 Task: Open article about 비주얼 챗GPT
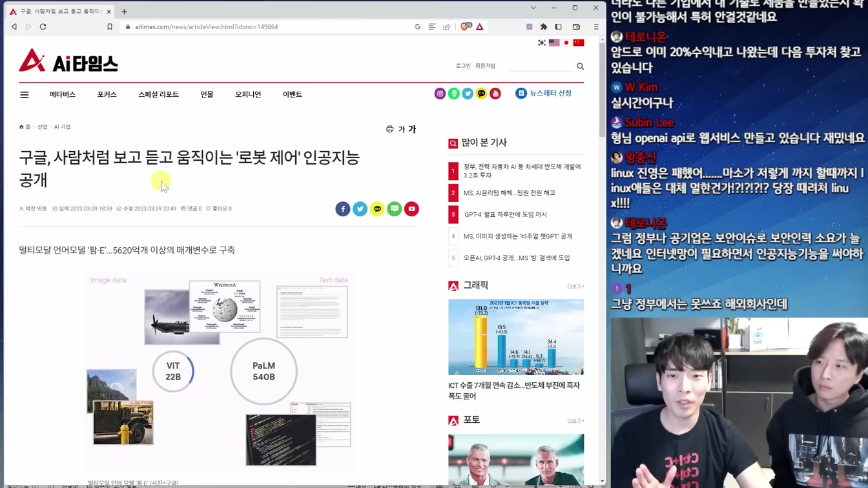coord(518,236)
